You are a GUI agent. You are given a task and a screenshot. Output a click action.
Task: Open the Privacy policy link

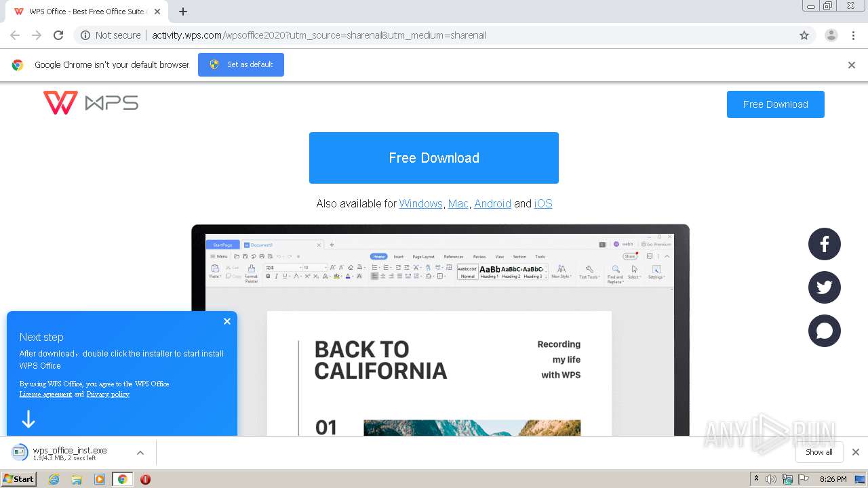[108, 394]
